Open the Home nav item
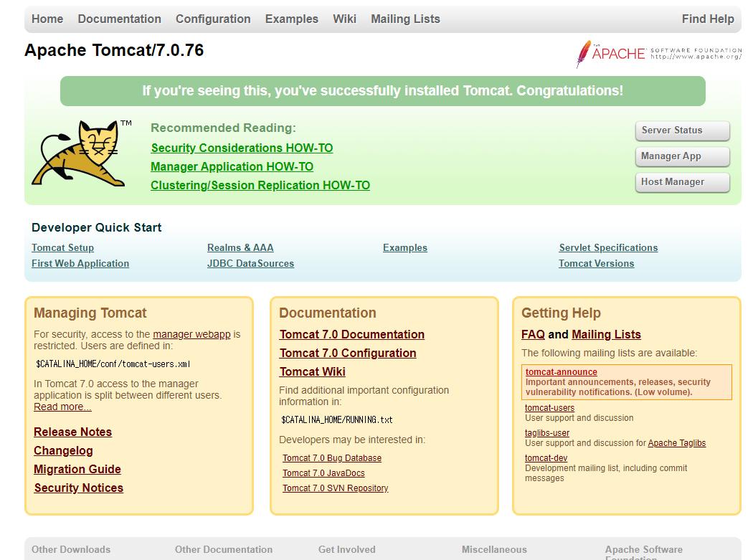Screen dimensions: 753x560 tap(47, 19)
